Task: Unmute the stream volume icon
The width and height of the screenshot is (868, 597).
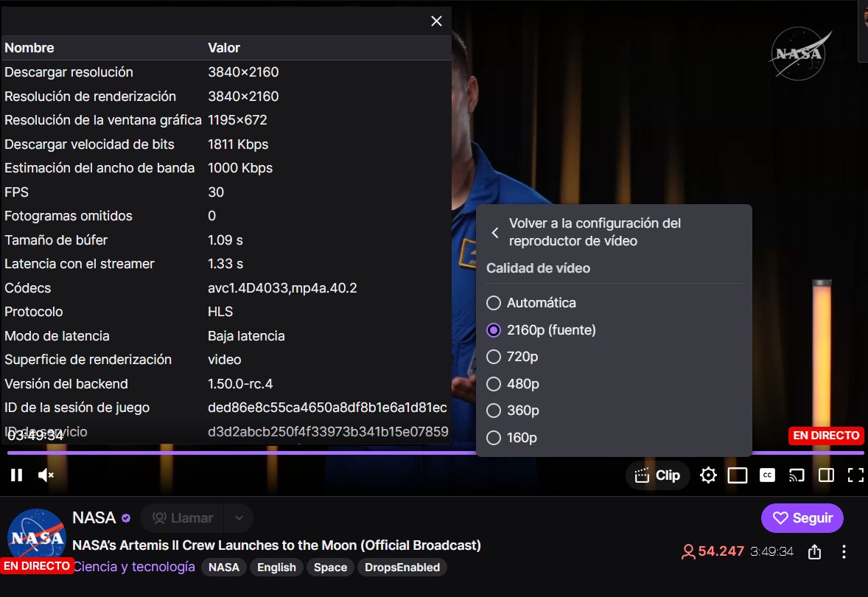Action: (x=46, y=475)
